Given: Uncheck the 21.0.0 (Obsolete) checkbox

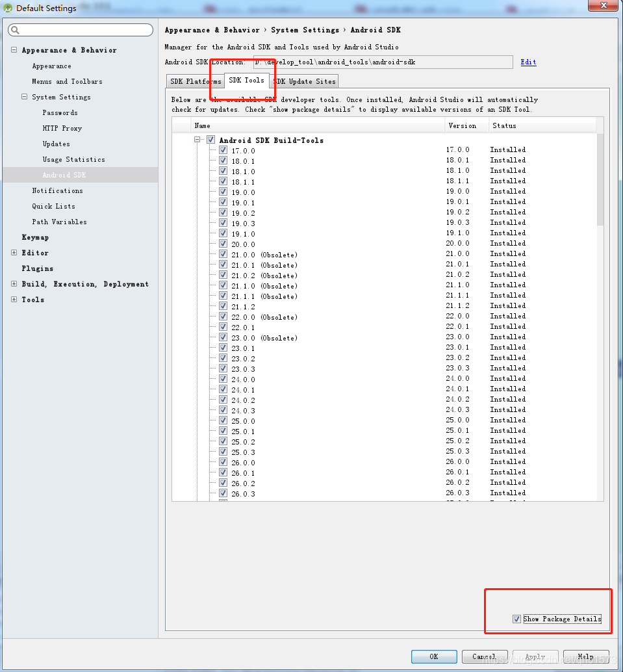Looking at the screenshot, I should click(223, 253).
